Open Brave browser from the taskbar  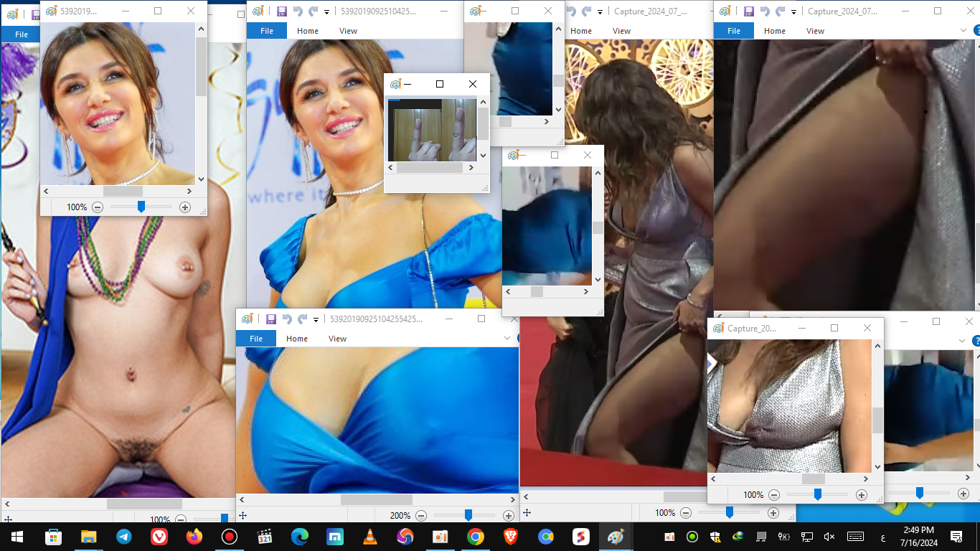(511, 537)
